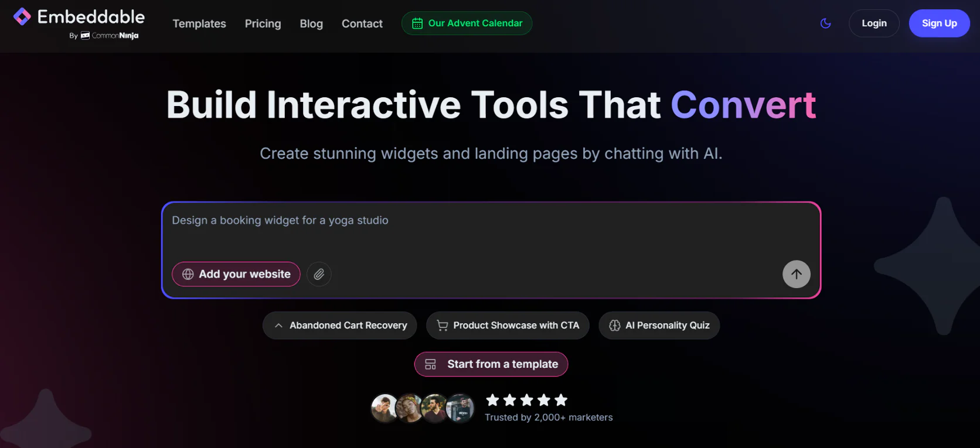This screenshot has height=448, width=980.
Task: Click Add your website button
Action: [x=236, y=274]
